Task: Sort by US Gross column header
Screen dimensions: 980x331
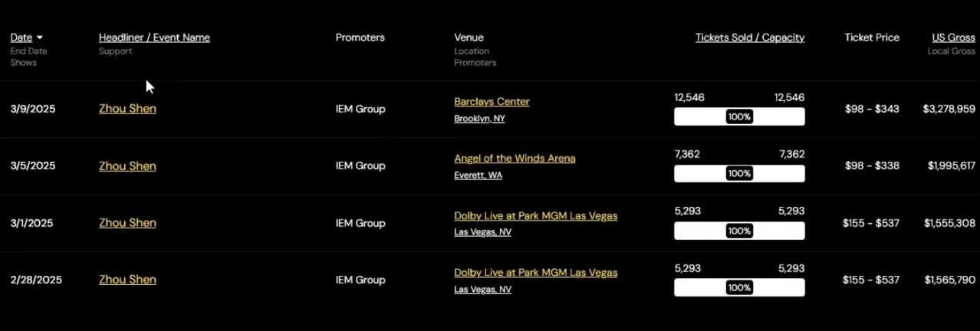Action: click(953, 38)
